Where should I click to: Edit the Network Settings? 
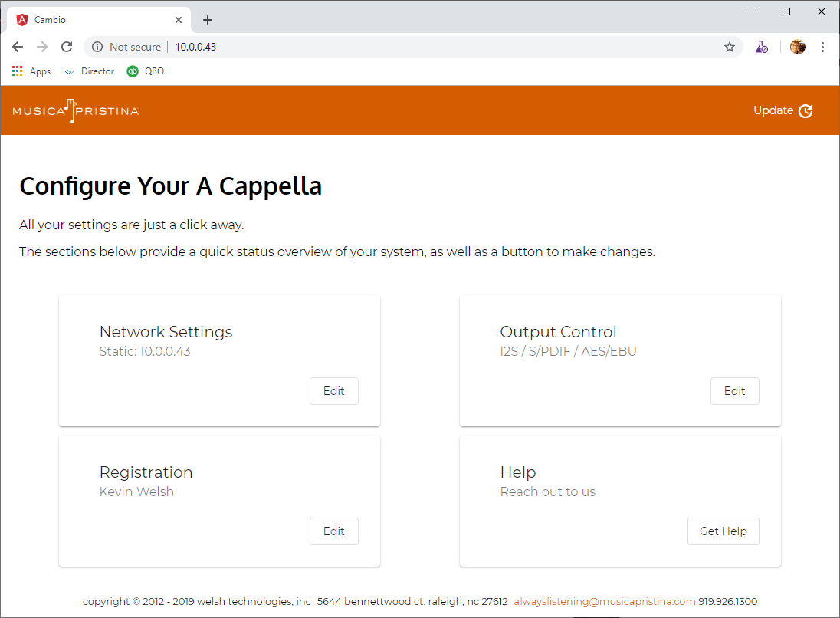333,391
